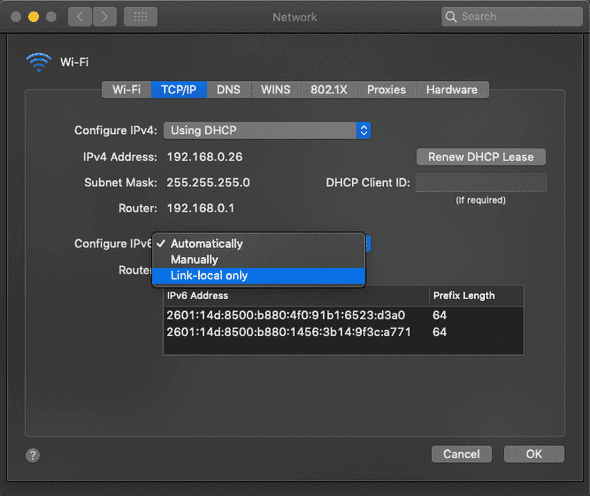Confirm with the OK button
The width and height of the screenshot is (590, 496).
(x=534, y=454)
